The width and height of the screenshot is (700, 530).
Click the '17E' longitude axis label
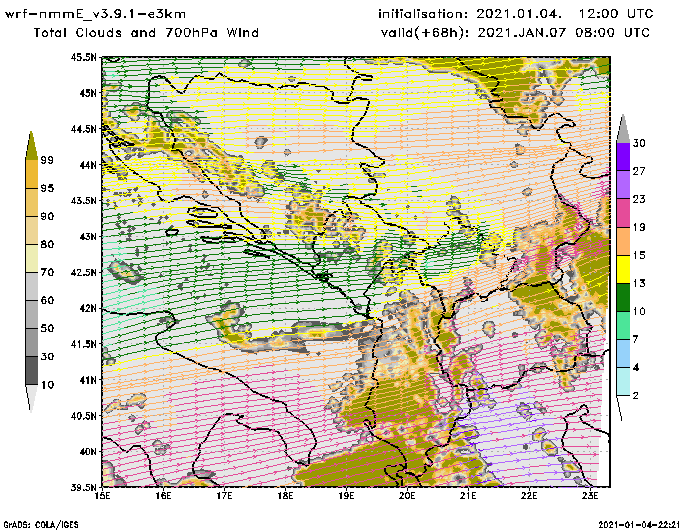point(225,496)
